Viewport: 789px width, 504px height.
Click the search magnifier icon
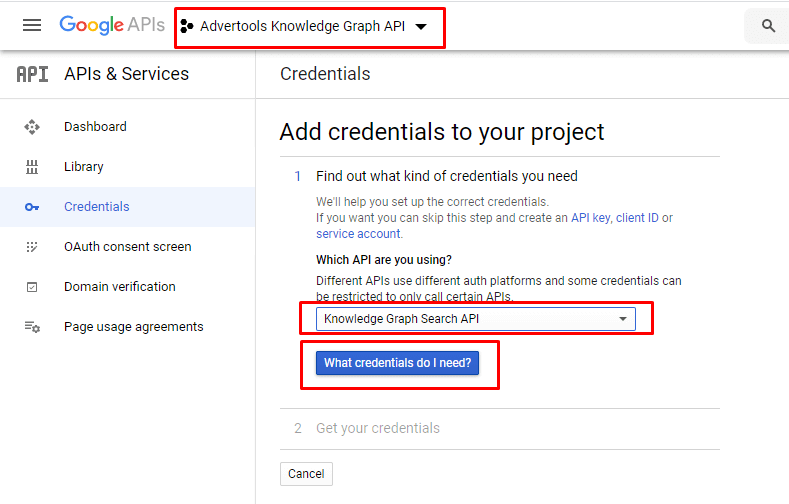tap(768, 26)
